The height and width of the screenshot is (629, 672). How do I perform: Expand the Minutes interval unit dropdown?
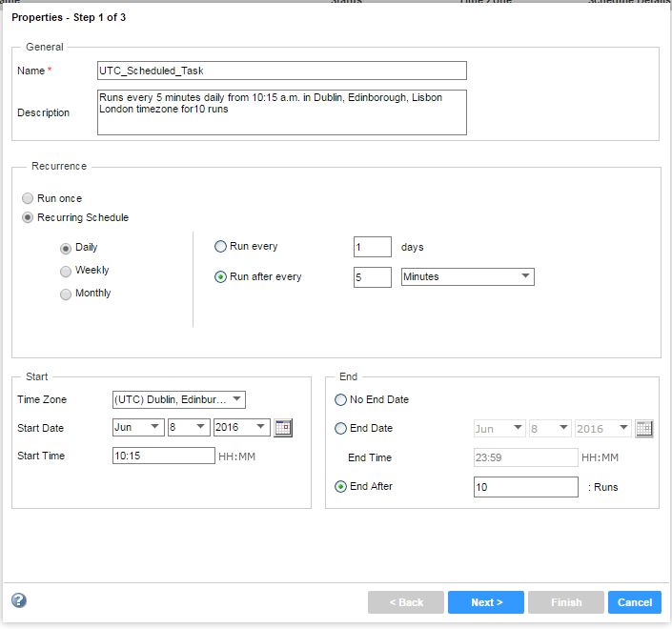point(467,277)
